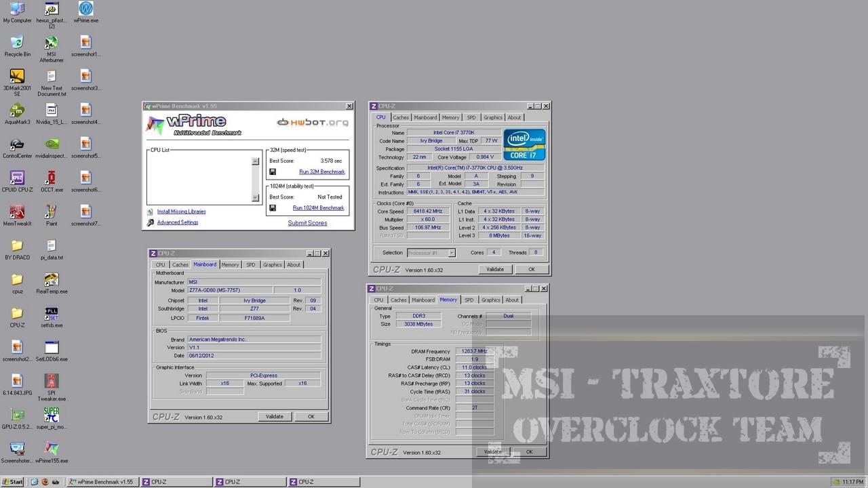The image size is (868, 488).
Task: Select Mainboard tab in CPU-Z Memory window
Action: click(x=423, y=300)
